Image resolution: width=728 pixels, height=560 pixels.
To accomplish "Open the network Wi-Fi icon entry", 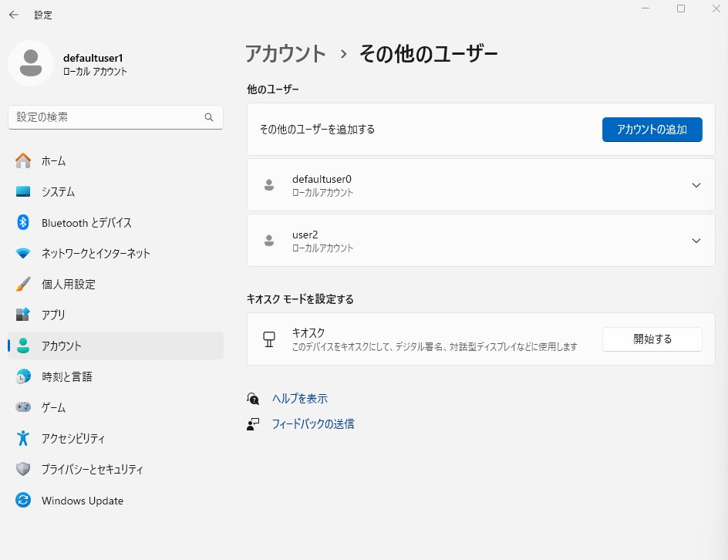I will 23,253.
